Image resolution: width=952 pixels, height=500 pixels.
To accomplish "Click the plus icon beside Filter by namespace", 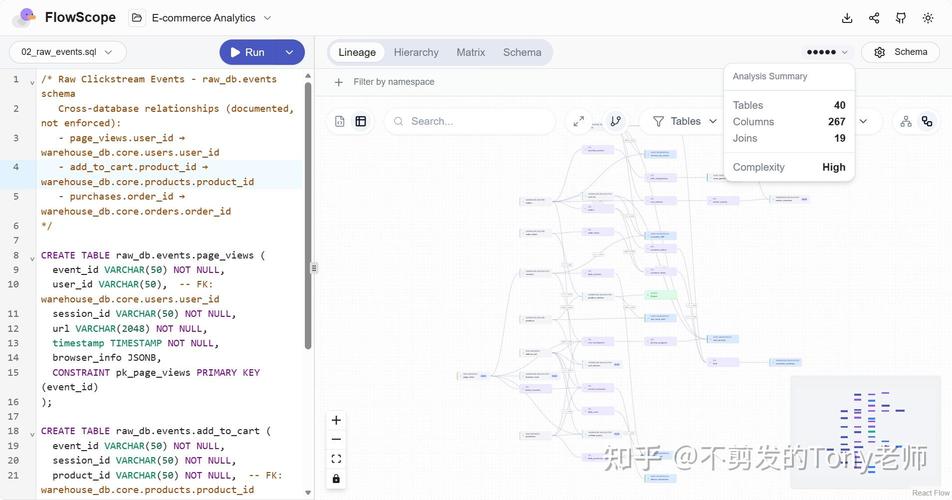I will 339,82.
